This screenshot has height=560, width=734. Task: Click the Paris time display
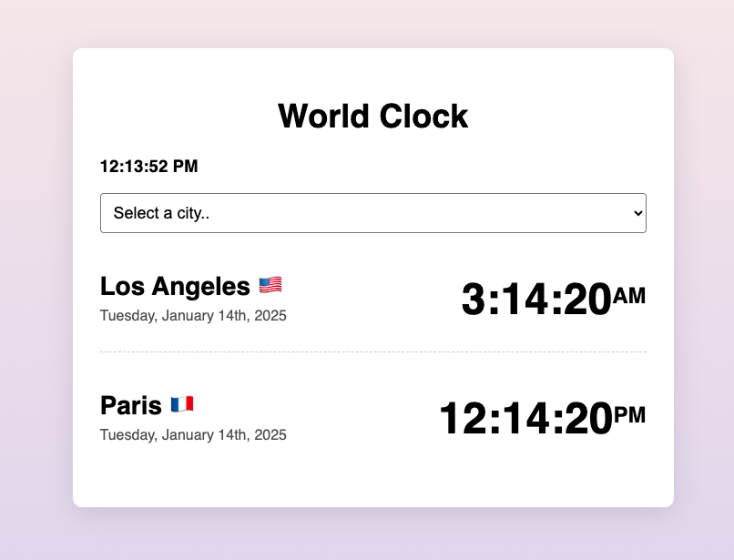(x=526, y=418)
